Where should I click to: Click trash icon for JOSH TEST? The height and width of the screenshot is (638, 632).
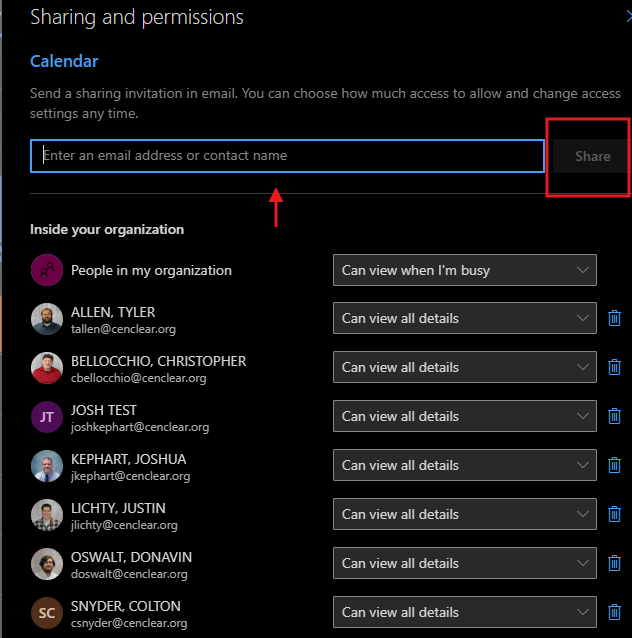[614, 417]
